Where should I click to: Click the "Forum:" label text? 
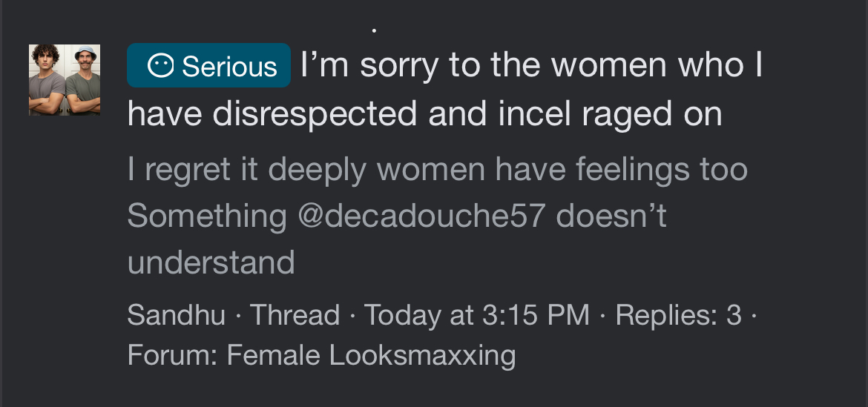point(172,355)
